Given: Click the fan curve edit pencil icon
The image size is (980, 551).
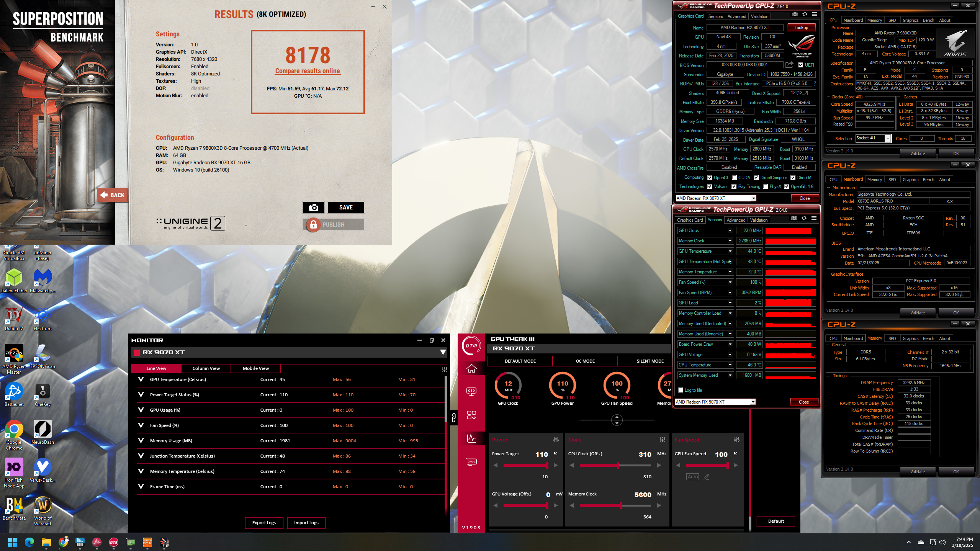Looking at the screenshot, I should 707,477.
